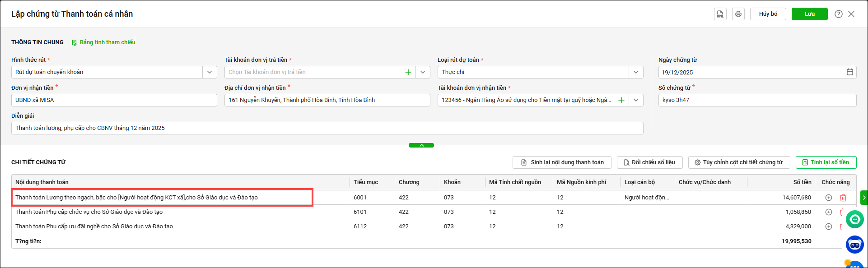Open the blue robot assistant icon
Image resolution: width=868 pixels, height=268 pixels.
[854, 245]
